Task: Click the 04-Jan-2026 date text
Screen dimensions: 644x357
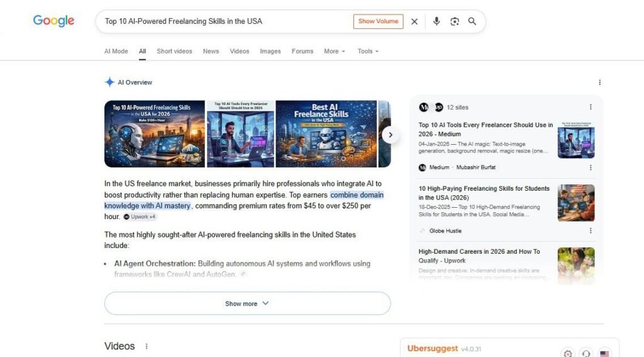Action: tap(434, 144)
